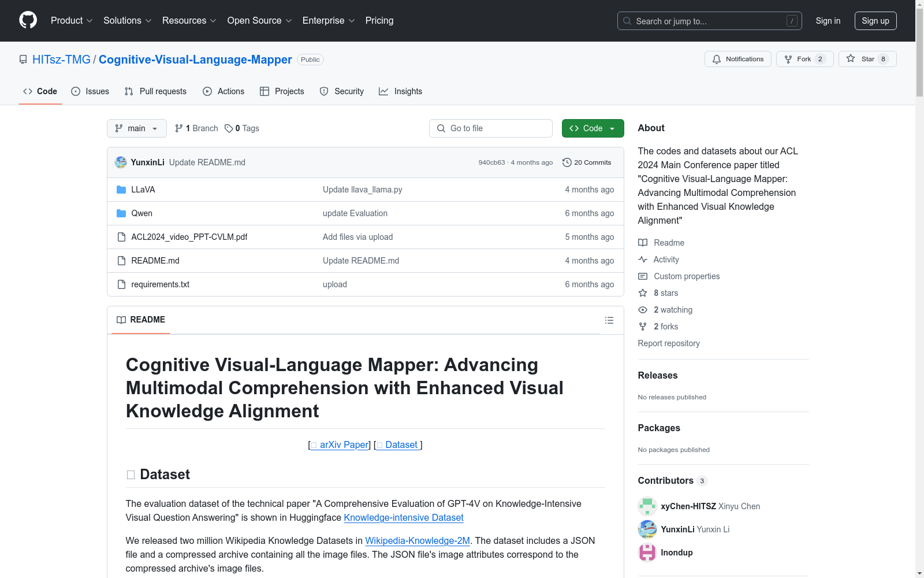The image size is (924, 578).
Task: Click Report repository
Action: pos(669,343)
